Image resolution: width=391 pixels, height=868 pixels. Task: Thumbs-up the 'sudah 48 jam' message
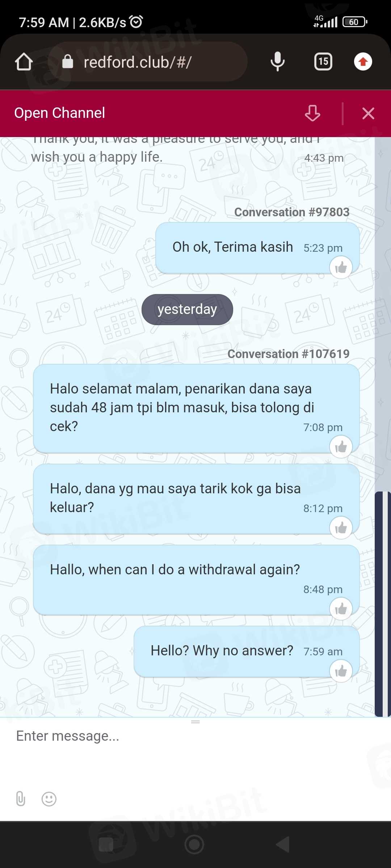pos(341,447)
